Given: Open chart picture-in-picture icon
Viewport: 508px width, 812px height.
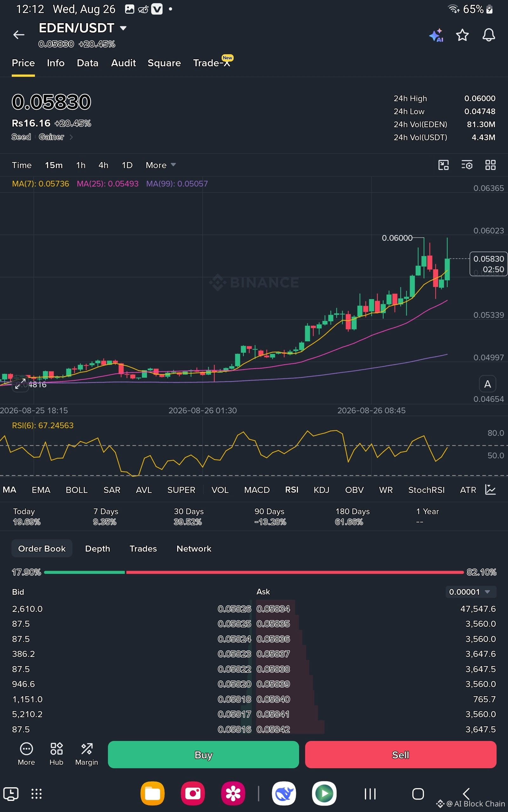Looking at the screenshot, I should 444,165.
